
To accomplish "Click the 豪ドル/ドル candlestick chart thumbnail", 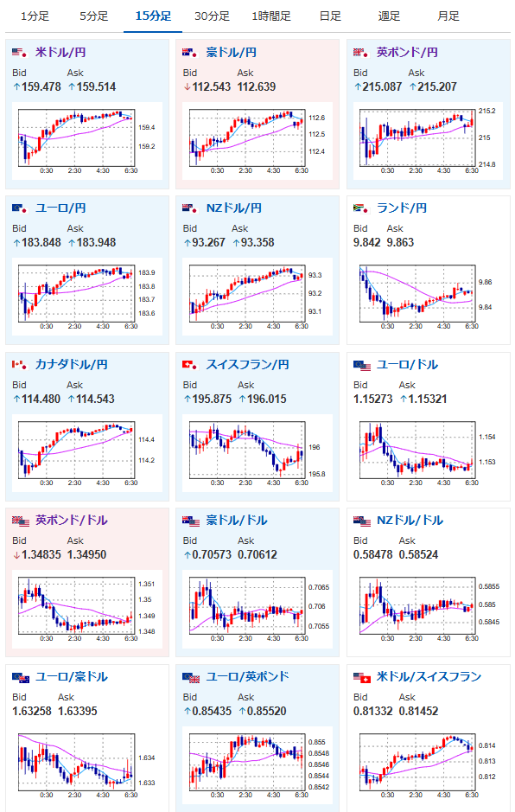I will tap(257, 609).
